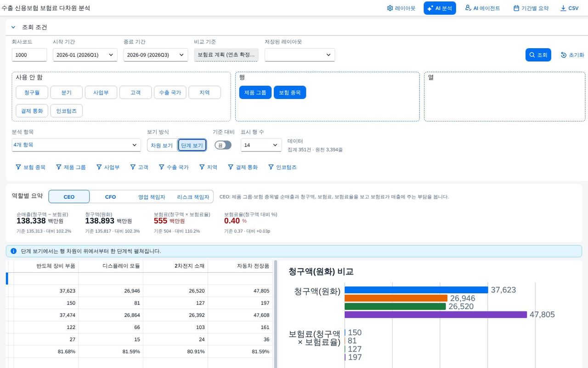Viewport: 588px width, 368px height.
Task: Reset conditions with 초기화
Action: point(572,55)
